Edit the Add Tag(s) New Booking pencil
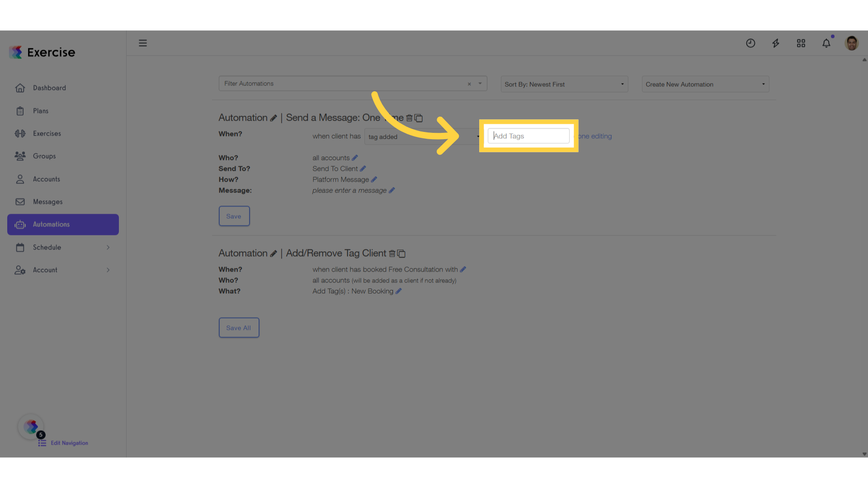The width and height of the screenshot is (868, 488). [x=399, y=291]
